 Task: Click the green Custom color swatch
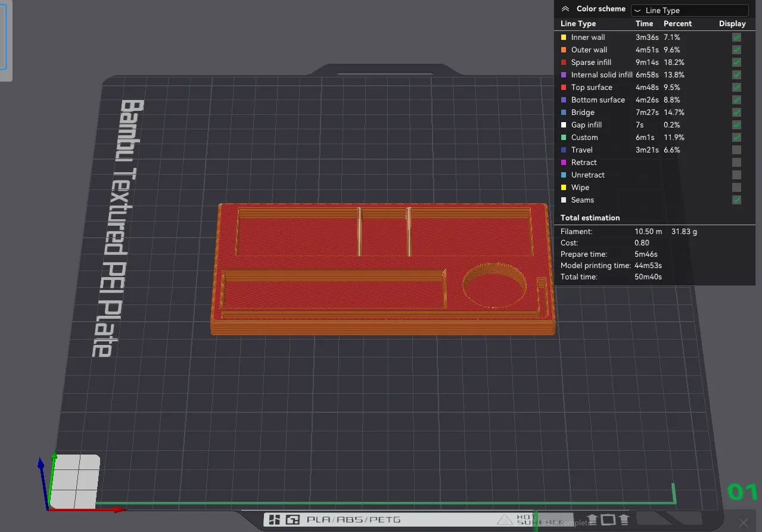(564, 138)
